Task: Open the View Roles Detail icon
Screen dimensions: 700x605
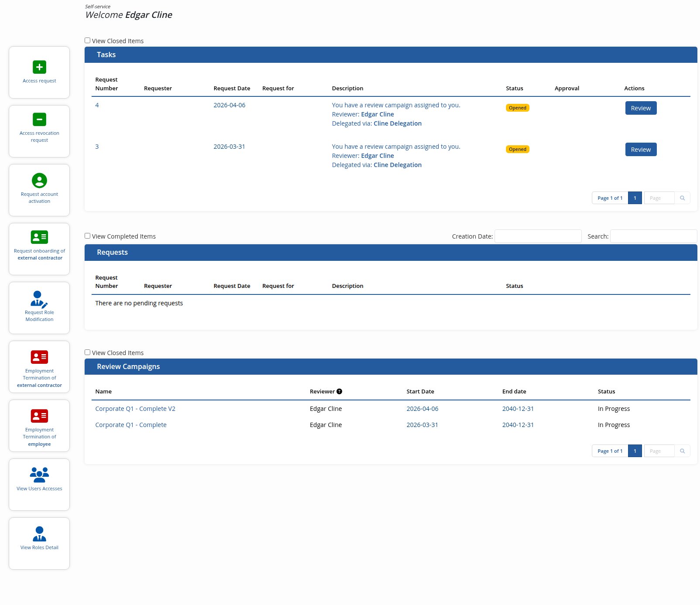Action: [39, 534]
